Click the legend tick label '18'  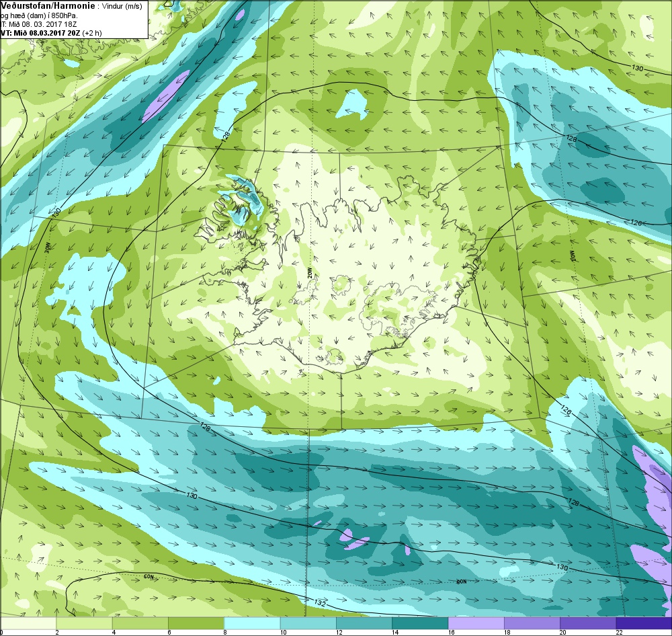(507, 632)
